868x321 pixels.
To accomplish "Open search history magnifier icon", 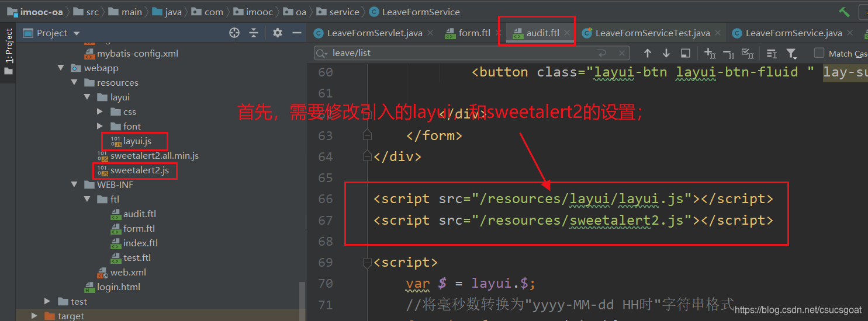I will click(x=322, y=53).
